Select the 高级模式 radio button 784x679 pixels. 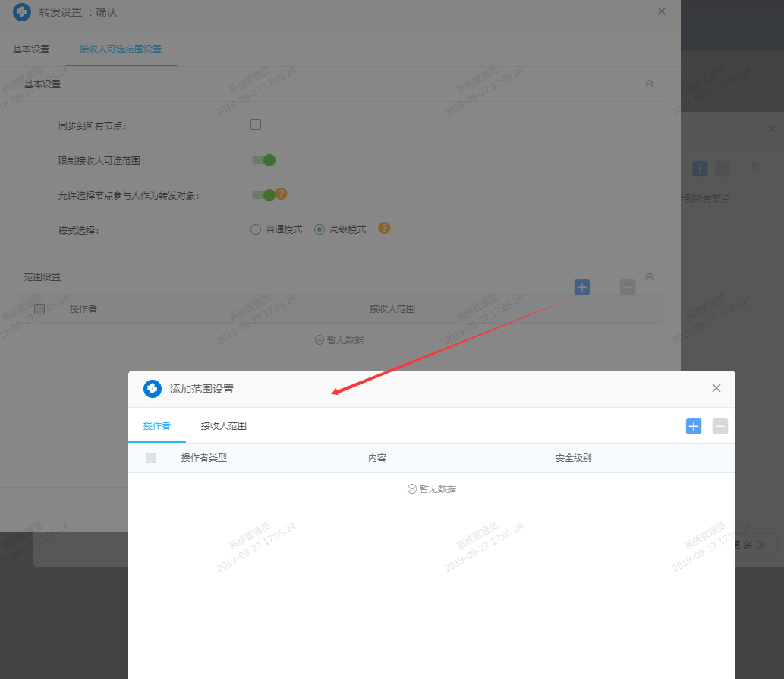pos(320,229)
